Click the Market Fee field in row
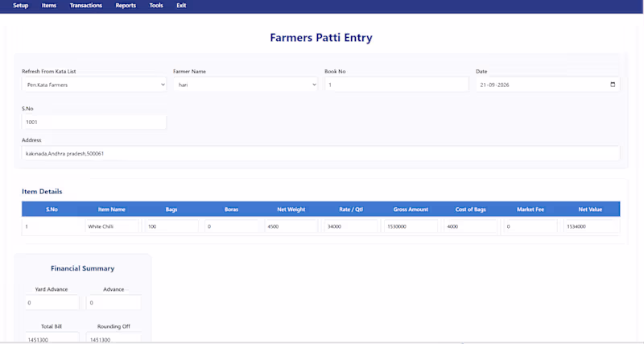Viewport: 644px width, 344px height. [530, 226]
